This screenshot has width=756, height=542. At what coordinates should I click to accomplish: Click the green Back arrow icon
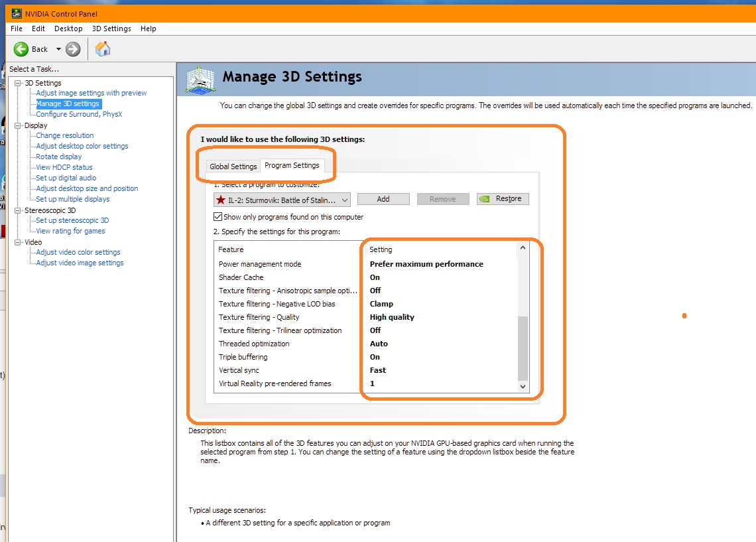21,49
